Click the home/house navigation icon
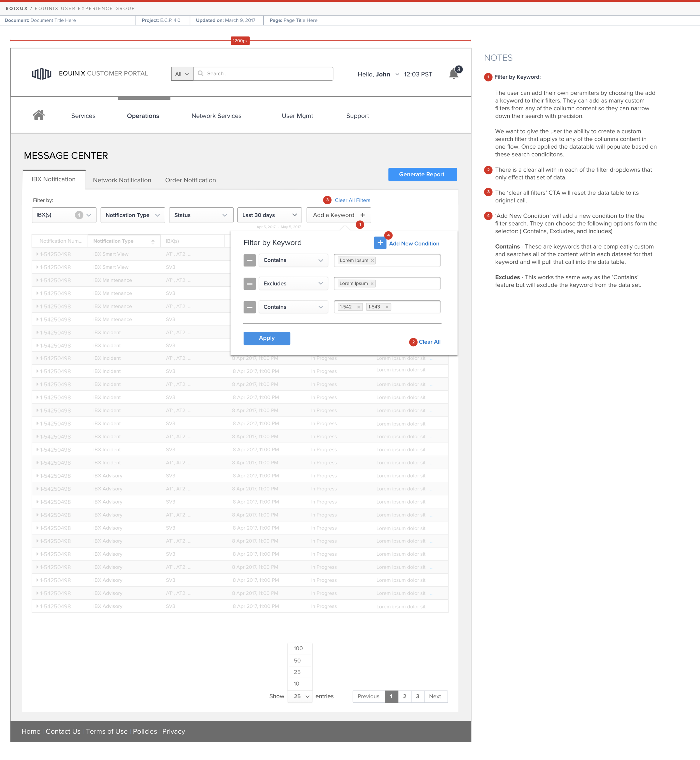This screenshot has height=760, width=700. pyautogui.click(x=39, y=116)
